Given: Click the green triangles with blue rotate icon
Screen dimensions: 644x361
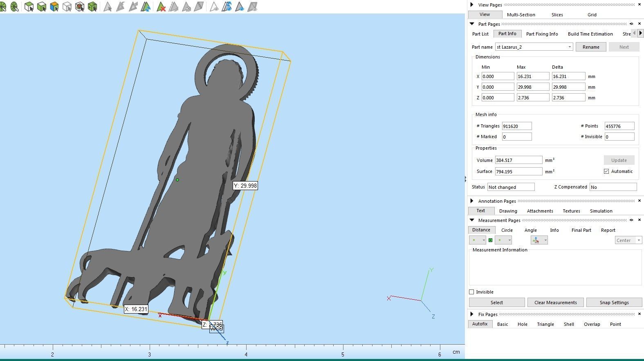Looking at the screenshot, I should [x=146, y=7].
